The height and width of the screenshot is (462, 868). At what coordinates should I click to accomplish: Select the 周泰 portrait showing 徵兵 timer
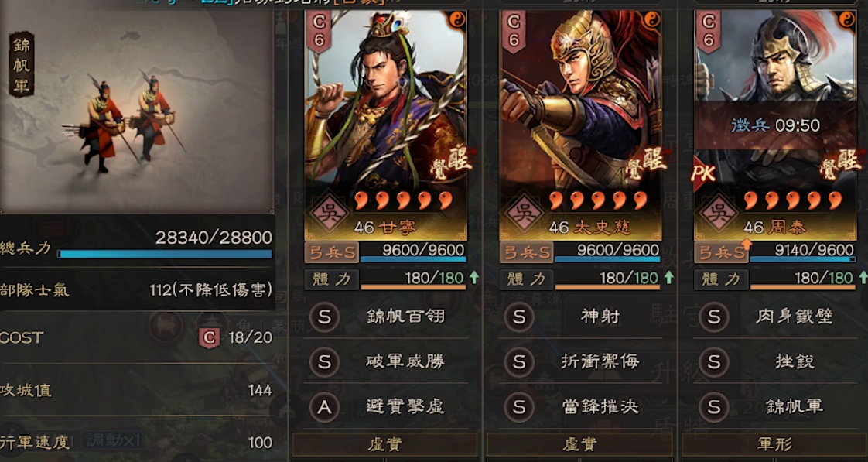pos(775,125)
